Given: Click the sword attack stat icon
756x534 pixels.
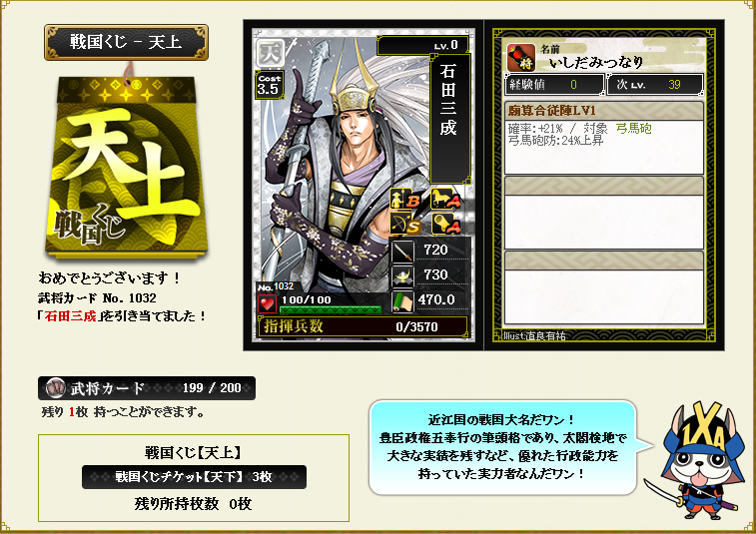Looking at the screenshot, I should click(x=402, y=251).
